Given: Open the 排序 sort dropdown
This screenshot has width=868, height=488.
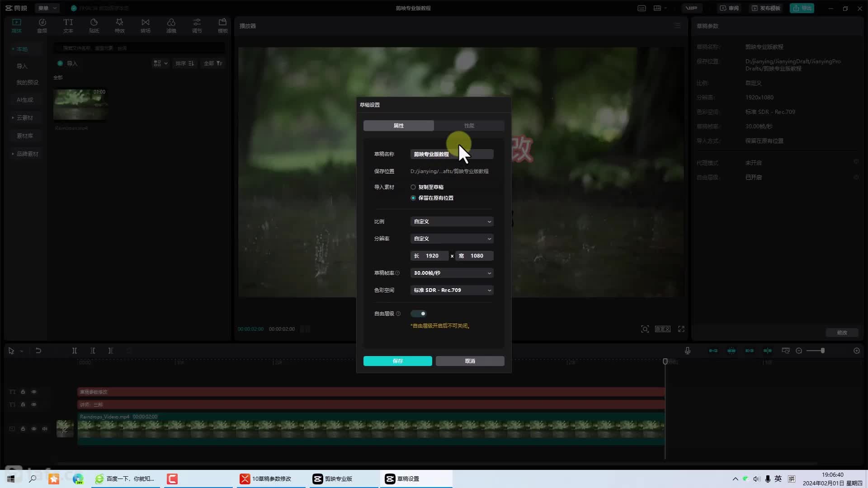Looking at the screenshot, I should tap(185, 63).
